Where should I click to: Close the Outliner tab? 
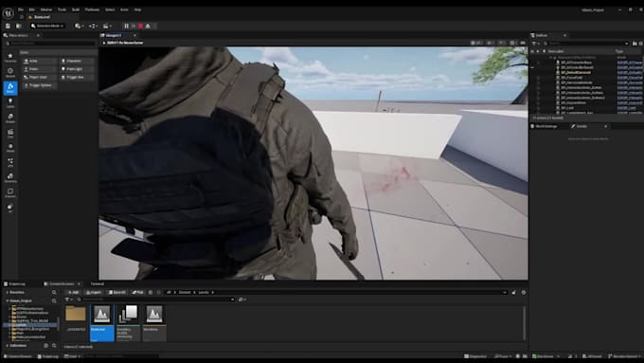click(x=564, y=35)
